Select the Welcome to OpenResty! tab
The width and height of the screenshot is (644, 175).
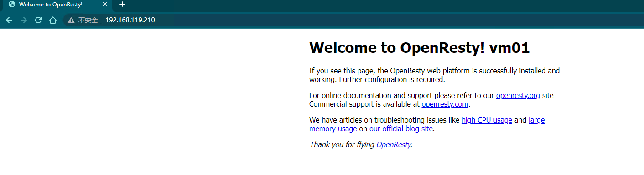coord(57,5)
